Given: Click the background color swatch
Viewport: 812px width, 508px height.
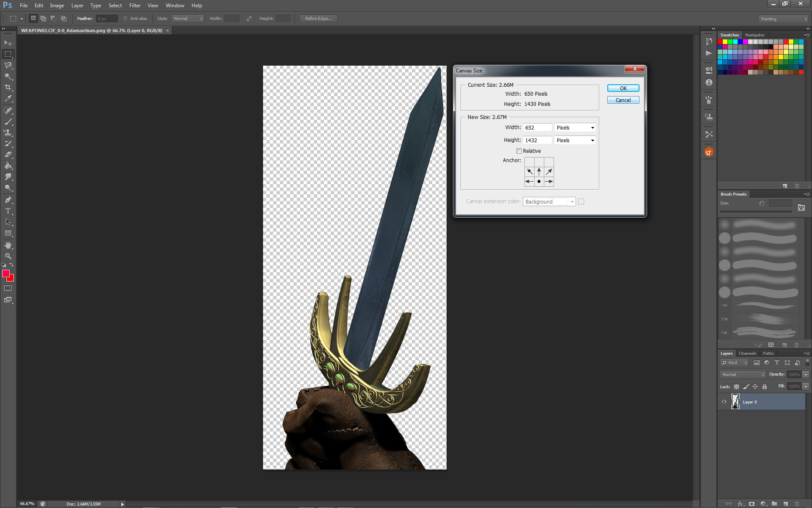Looking at the screenshot, I should [x=11, y=279].
